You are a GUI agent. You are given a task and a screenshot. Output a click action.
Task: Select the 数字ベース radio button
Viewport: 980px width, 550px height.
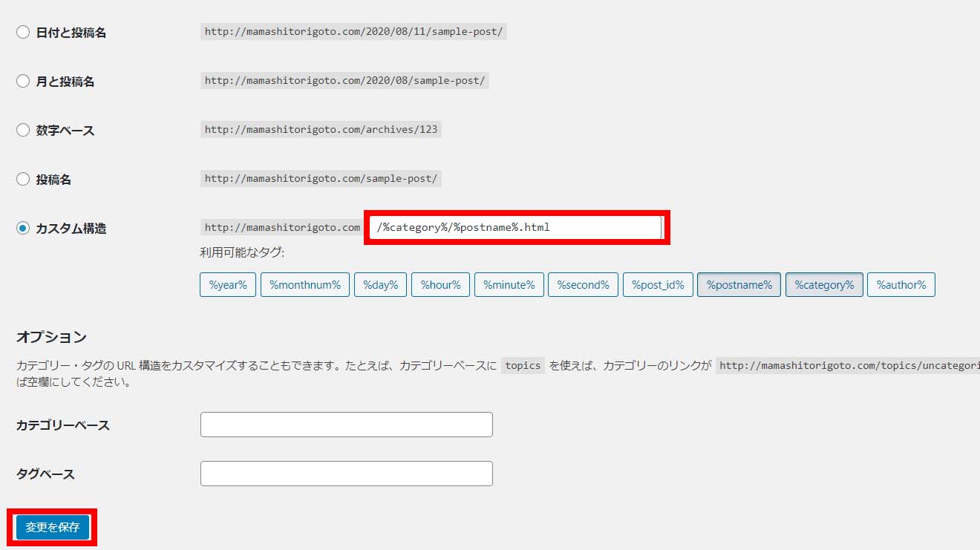[23, 131]
